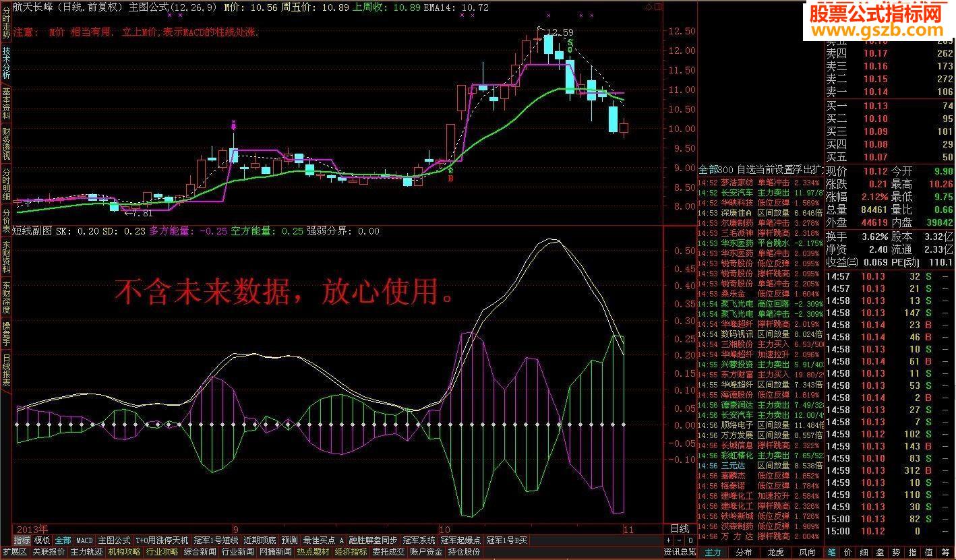Switch to the 预测 indicator tab
This screenshot has height=560, width=956.
tap(290, 540)
